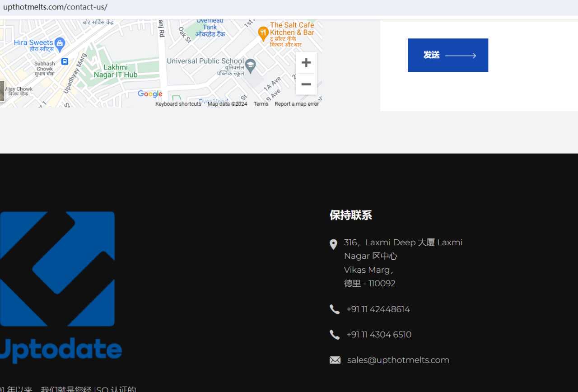Click the Universal Public School pin
The image size is (578, 392).
coord(251,66)
